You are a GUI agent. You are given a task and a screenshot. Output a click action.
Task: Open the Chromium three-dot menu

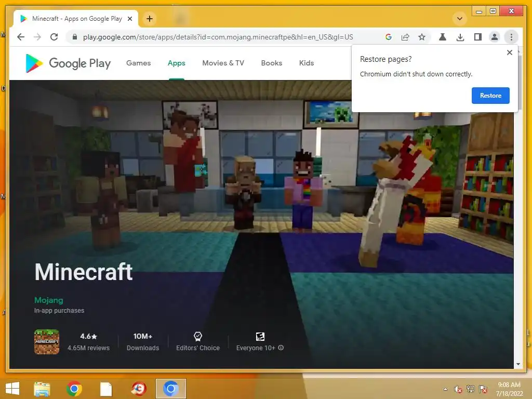pos(511,37)
